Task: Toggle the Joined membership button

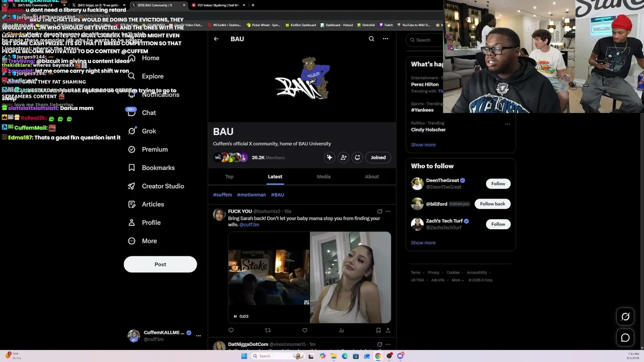Action: coord(378,157)
